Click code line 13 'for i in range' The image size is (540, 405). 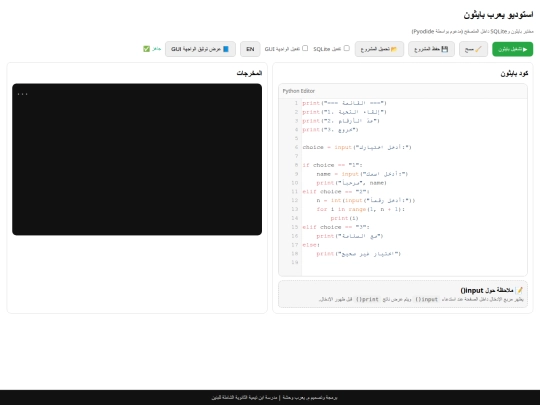tap(361, 209)
